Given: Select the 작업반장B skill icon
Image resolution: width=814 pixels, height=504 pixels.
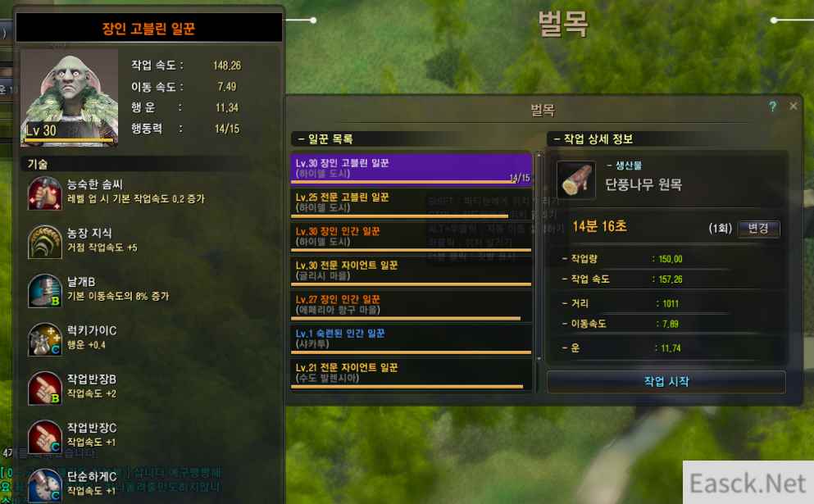Looking at the screenshot, I should click(x=44, y=388).
